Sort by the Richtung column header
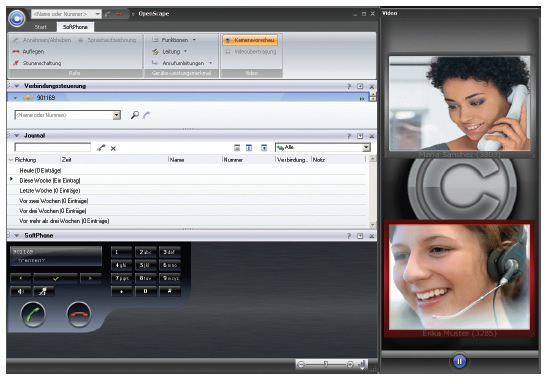The image size is (546, 384). point(25,159)
